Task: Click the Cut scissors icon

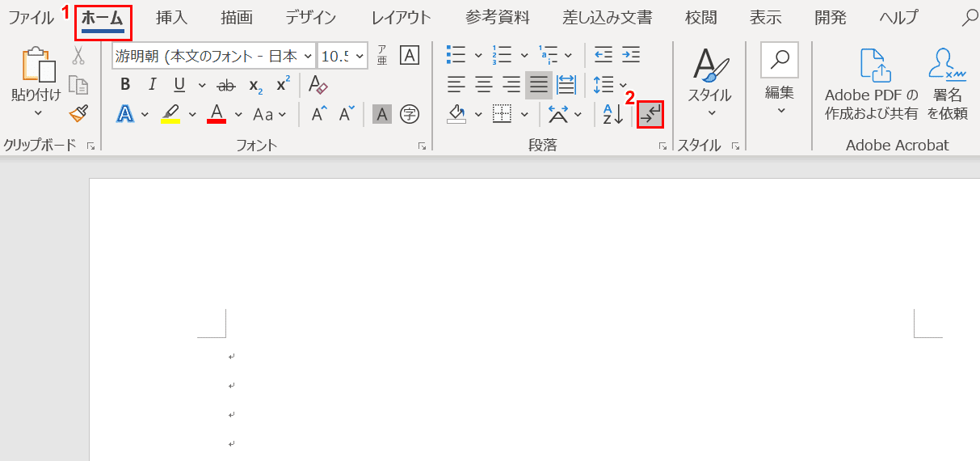Action: tap(78, 55)
